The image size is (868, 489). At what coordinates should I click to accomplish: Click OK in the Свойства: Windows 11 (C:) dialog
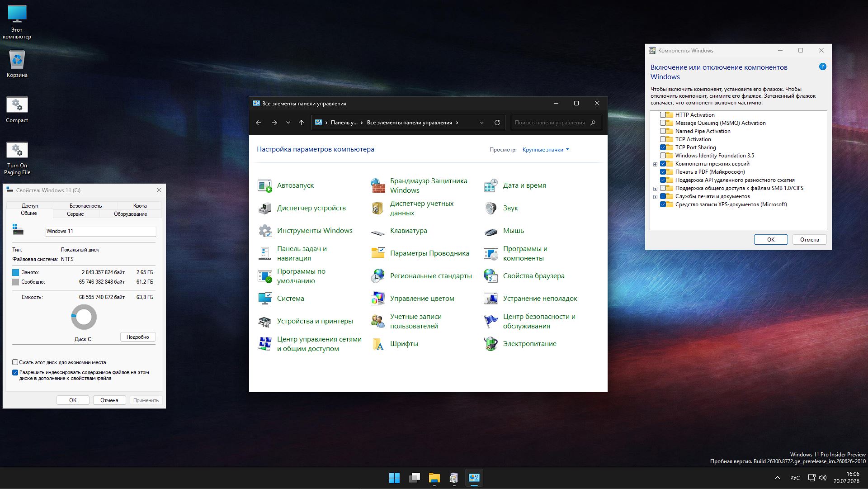tap(73, 400)
